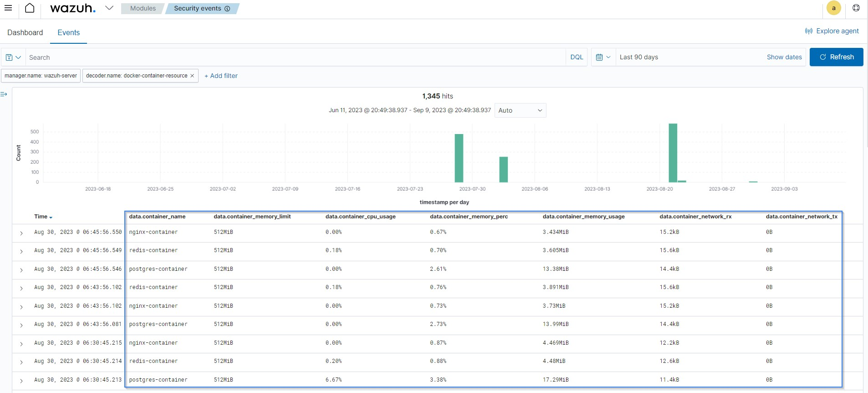The width and height of the screenshot is (868, 393).
Task: Click Explore agent link
Action: (x=832, y=31)
